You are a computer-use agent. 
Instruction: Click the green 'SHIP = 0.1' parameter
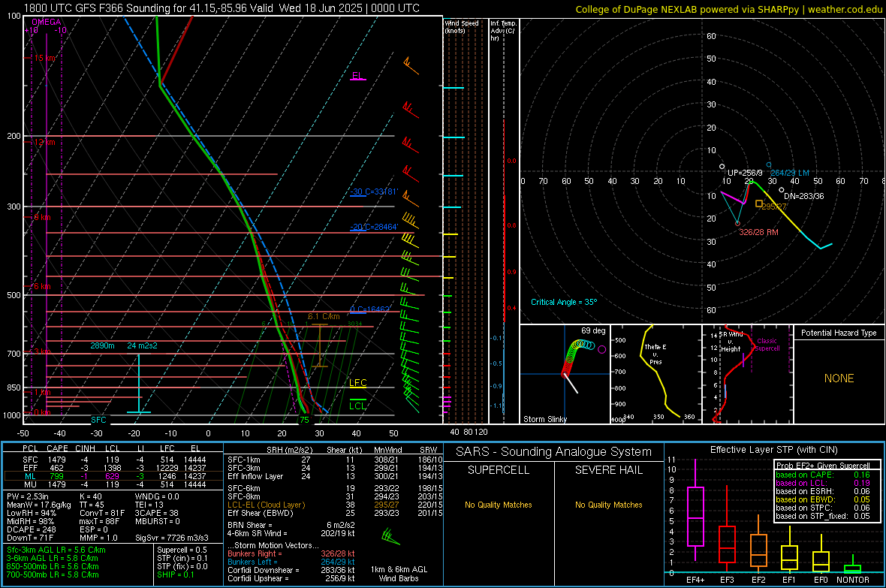click(175, 574)
